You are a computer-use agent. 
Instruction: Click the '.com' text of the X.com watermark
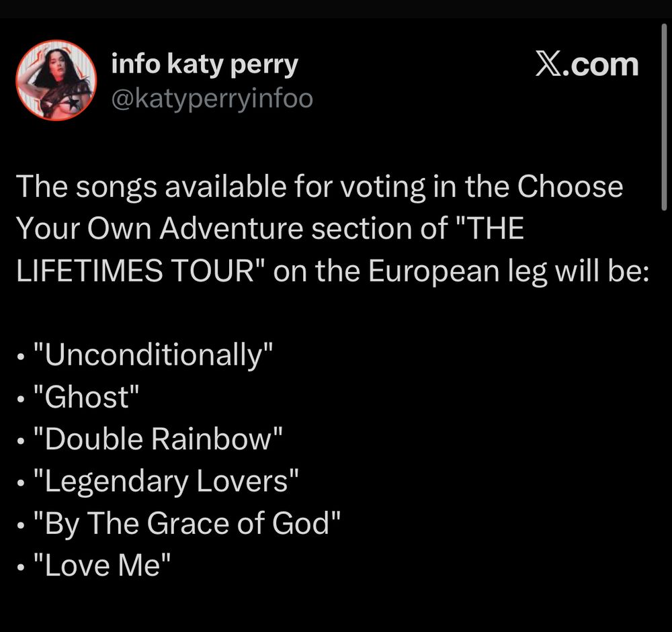[x=601, y=66]
